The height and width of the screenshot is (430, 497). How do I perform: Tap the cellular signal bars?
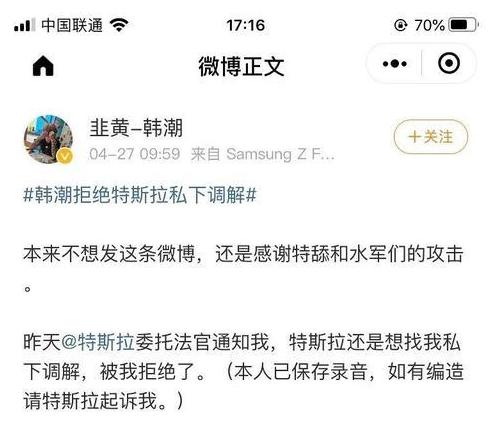point(24,25)
